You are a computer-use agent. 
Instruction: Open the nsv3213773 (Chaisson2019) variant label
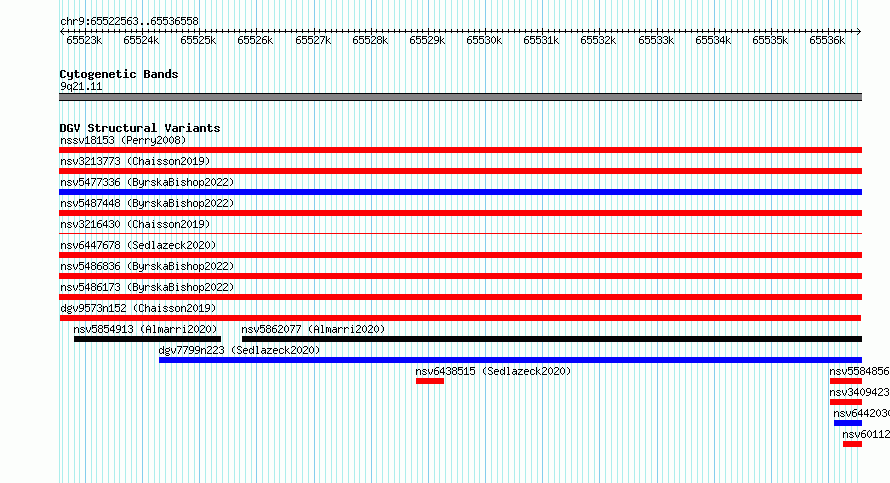[x=135, y=161]
